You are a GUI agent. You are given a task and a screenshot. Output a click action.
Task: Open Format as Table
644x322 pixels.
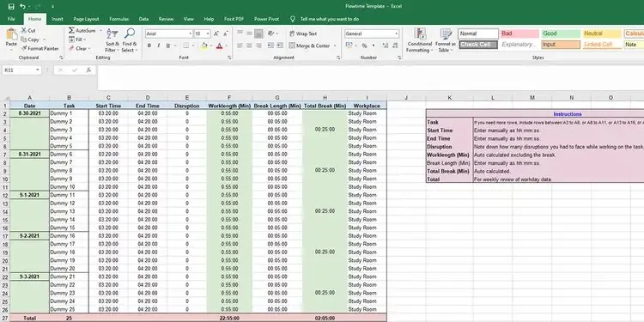click(x=446, y=40)
